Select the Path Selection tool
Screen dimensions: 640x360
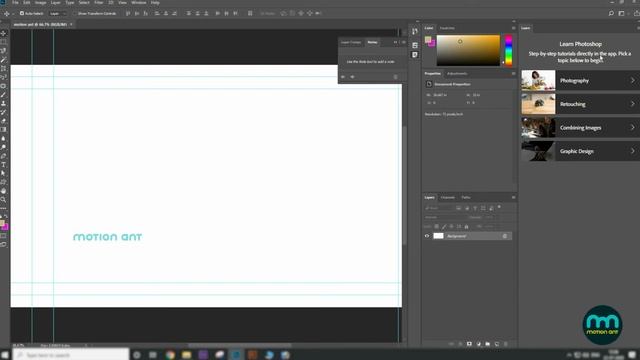tap(4, 173)
